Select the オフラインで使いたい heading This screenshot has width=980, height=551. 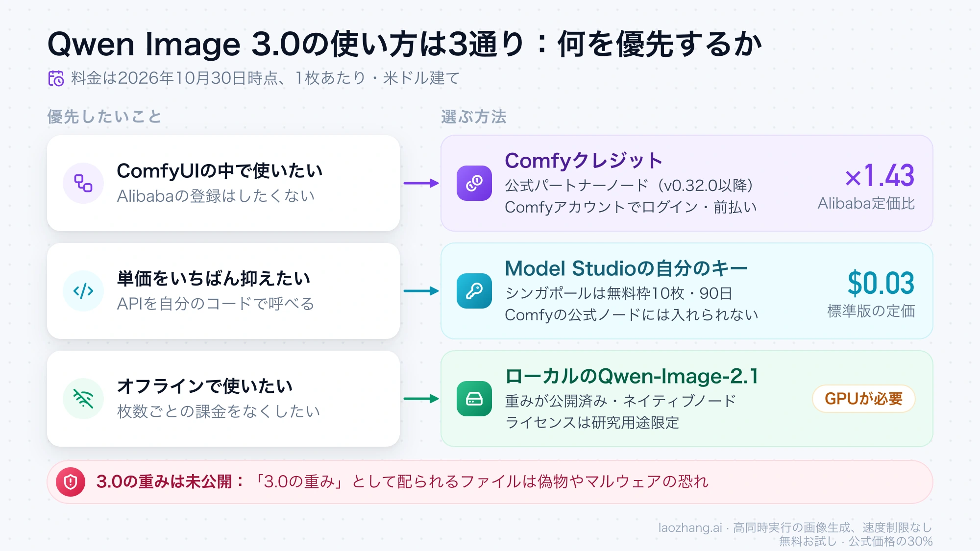pos(205,386)
